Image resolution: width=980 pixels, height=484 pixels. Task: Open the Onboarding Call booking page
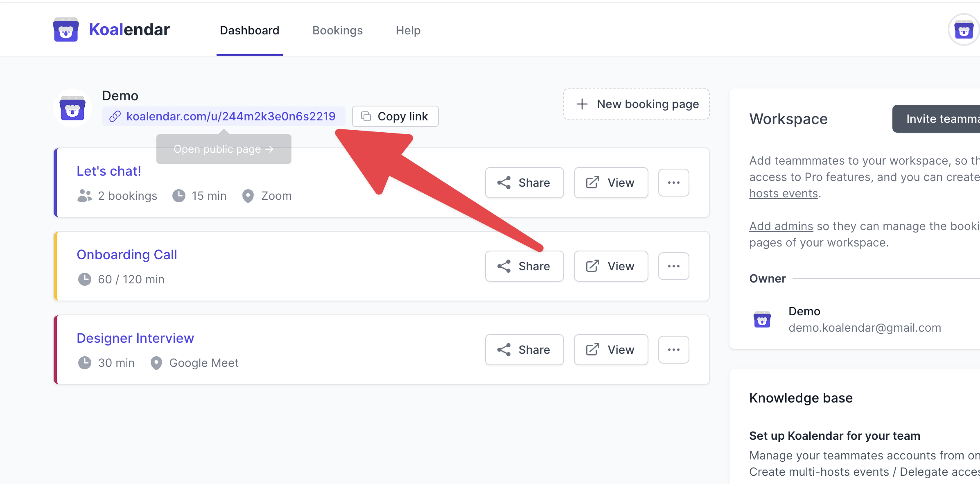click(127, 255)
